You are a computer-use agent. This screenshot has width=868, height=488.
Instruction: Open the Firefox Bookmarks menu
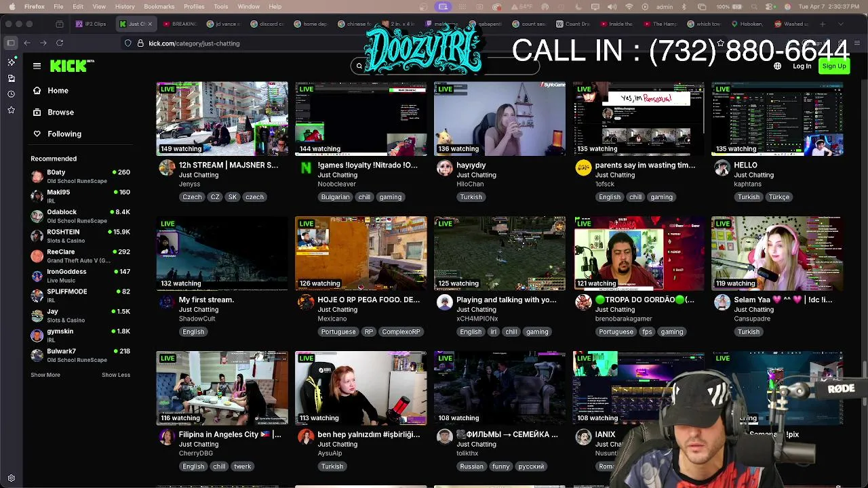coord(159,7)
